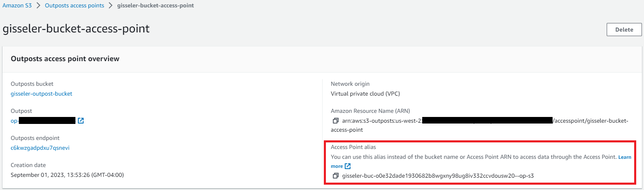The height and width of the screenshot is (190, 644).
Task: Click the chevron after Outposts access points
Action: (x=111, y=5)
